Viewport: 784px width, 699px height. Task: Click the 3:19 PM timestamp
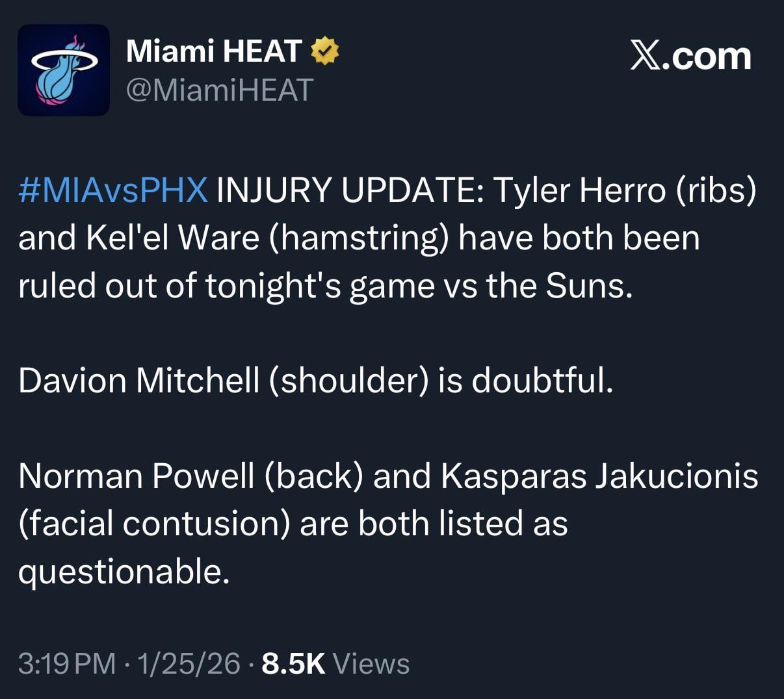click(67, 664)
